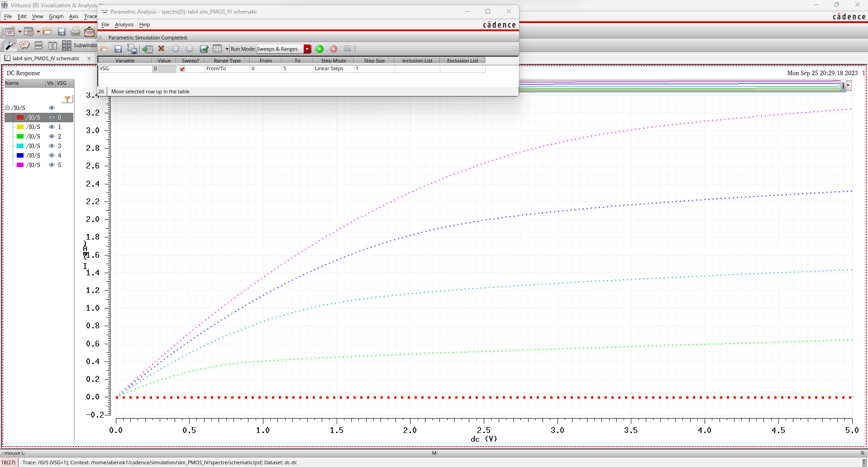Click the save script icon

(x=132, y=49)
